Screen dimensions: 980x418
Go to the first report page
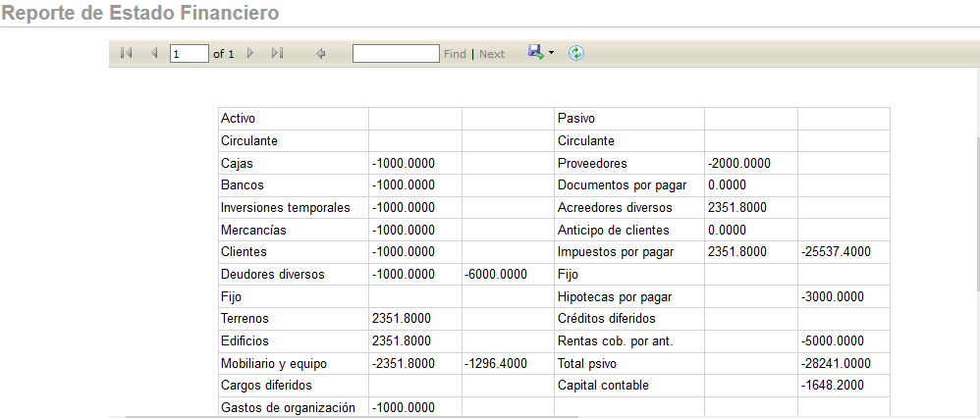click(127, 54)
